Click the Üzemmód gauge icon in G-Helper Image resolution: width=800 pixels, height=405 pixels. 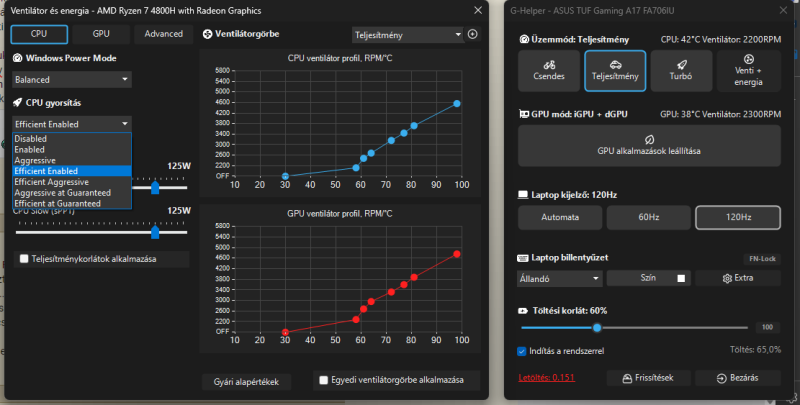tap(524, 39)
